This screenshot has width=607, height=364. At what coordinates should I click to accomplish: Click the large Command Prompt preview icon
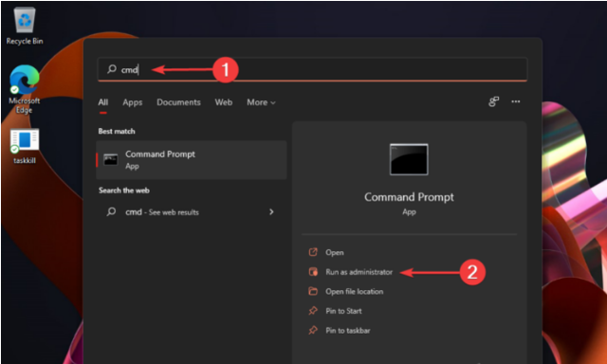pyautogui.click(x=409, y=159)
